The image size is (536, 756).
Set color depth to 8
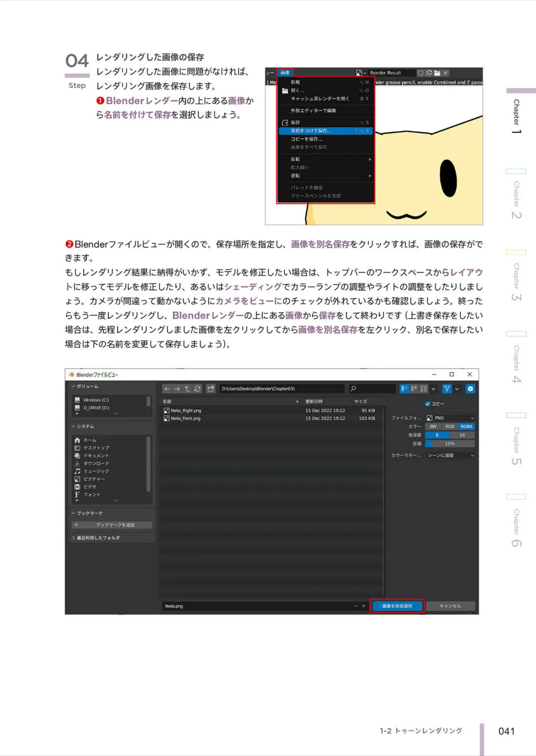click(437, 435)
